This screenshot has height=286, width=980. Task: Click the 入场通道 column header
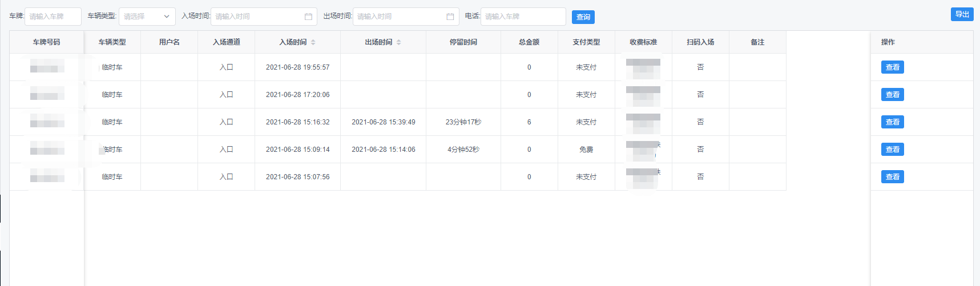coord(227,42)
